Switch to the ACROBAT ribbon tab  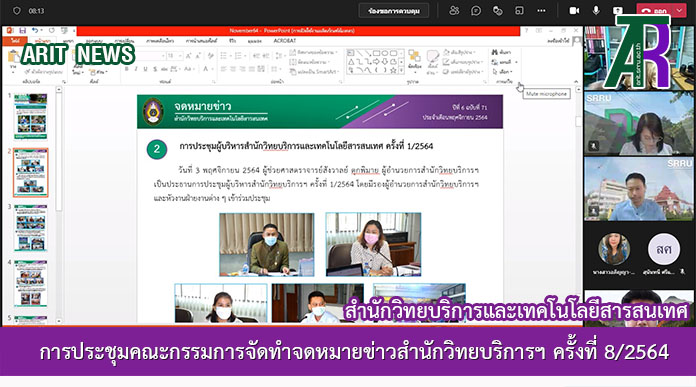285,41
